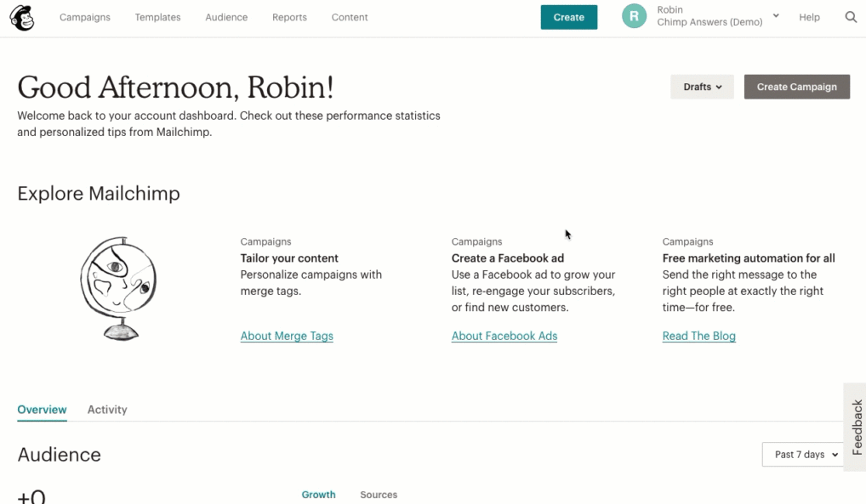
Task: Switch to the Activity tab
Action: point(106,409)
